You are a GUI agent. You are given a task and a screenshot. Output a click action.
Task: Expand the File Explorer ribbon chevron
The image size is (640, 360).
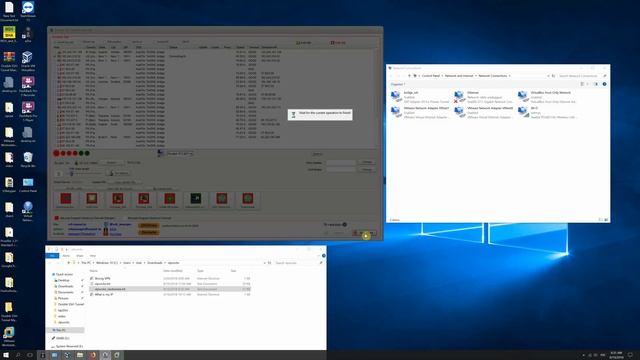pos(319,256)
